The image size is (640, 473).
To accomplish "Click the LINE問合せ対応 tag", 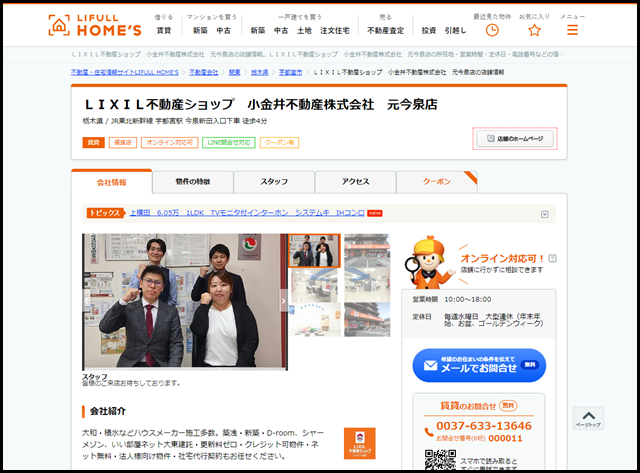I will (x=229, y=142).
